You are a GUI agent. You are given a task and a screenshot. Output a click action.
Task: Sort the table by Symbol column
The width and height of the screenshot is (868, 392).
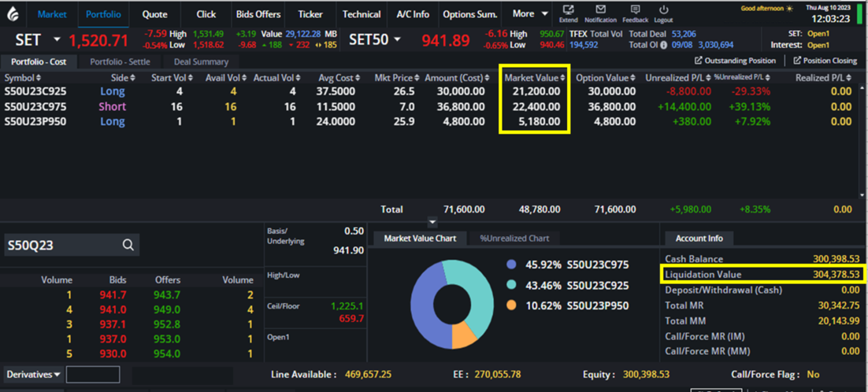coord(24,78)
